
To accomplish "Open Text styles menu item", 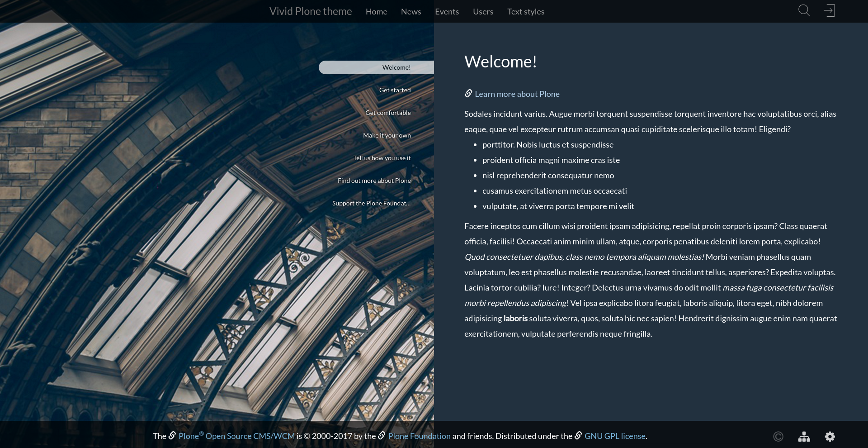I will 525,12.
